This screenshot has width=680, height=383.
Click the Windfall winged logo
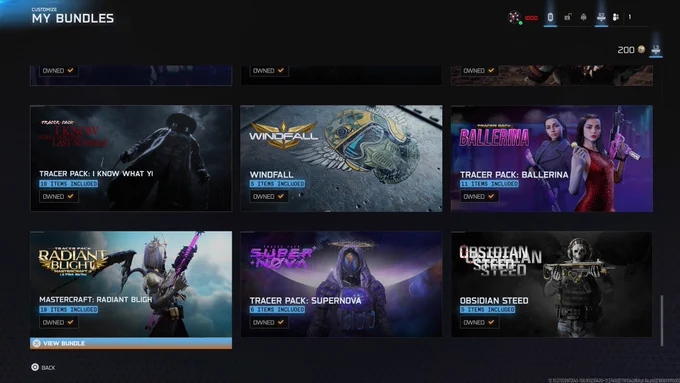coord(283,134)
